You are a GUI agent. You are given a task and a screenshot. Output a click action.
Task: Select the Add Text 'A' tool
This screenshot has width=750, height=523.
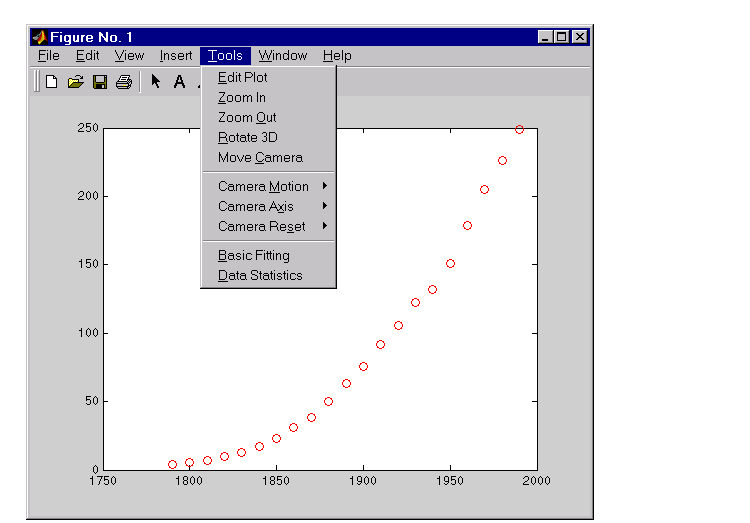coord(179,82)
